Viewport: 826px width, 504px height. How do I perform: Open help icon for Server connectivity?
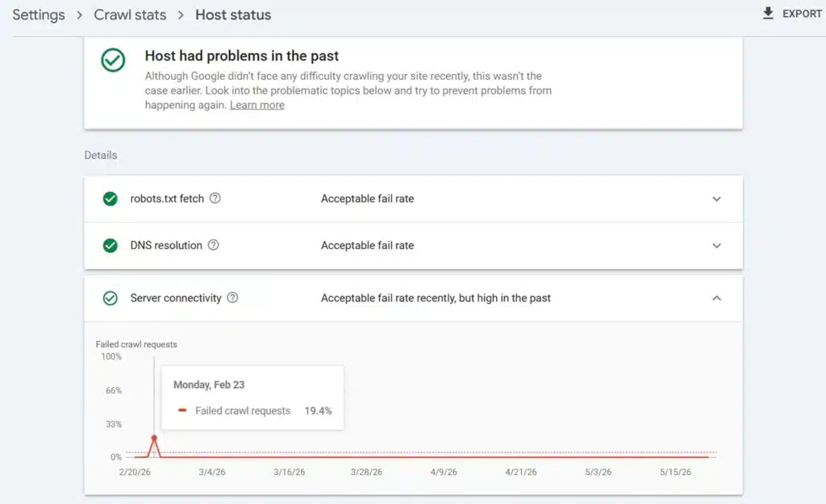[x=232, y=298]
